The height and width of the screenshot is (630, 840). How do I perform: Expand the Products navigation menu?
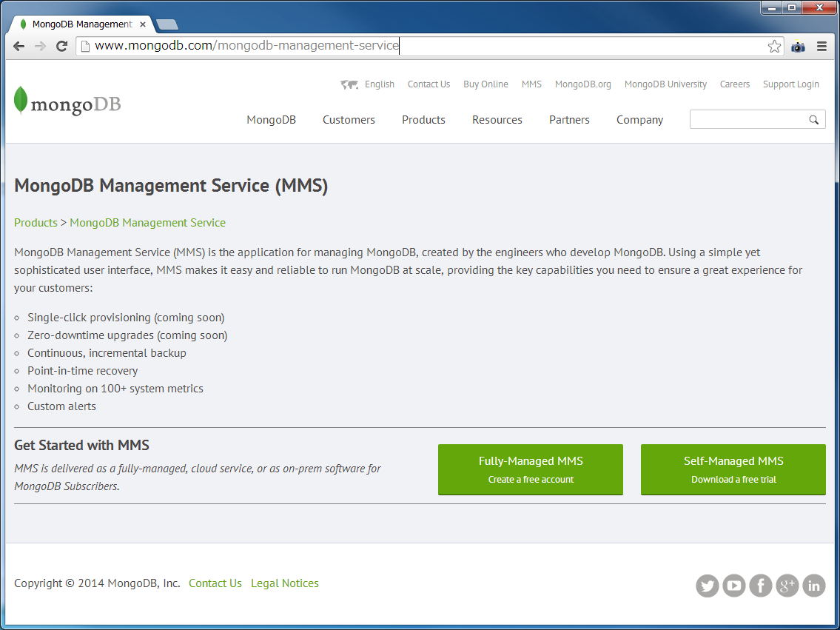(423, 119)
